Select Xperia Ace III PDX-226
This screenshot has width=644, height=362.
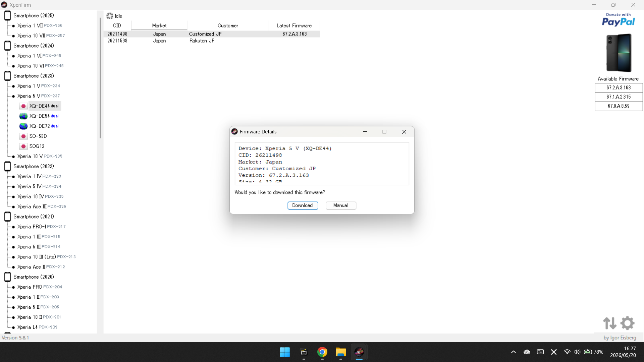pos(42,206)
